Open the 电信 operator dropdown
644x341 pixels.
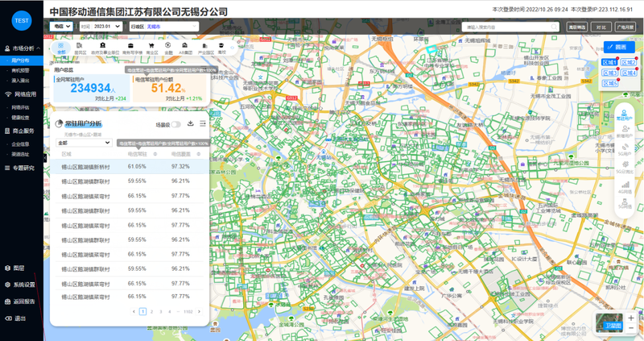point(61,27)
